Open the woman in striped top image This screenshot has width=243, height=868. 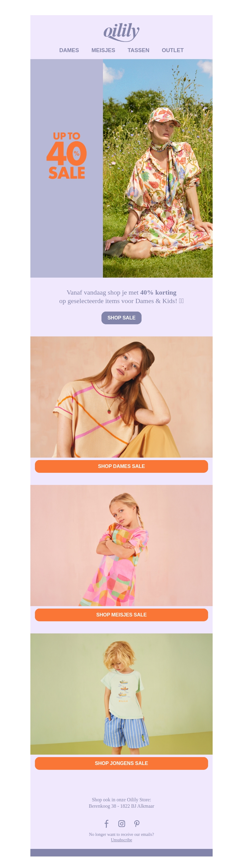(122, 397)
